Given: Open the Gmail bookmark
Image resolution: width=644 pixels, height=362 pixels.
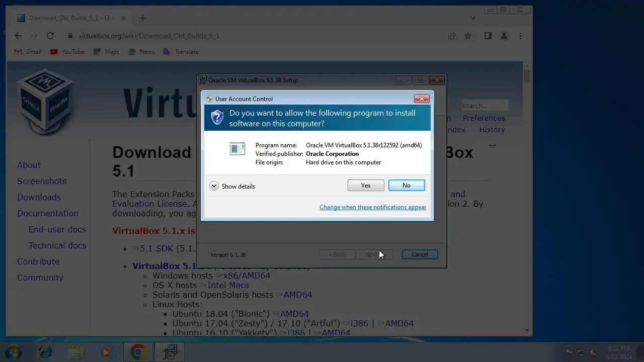Looking at the screenshot, I should point(28,52).
